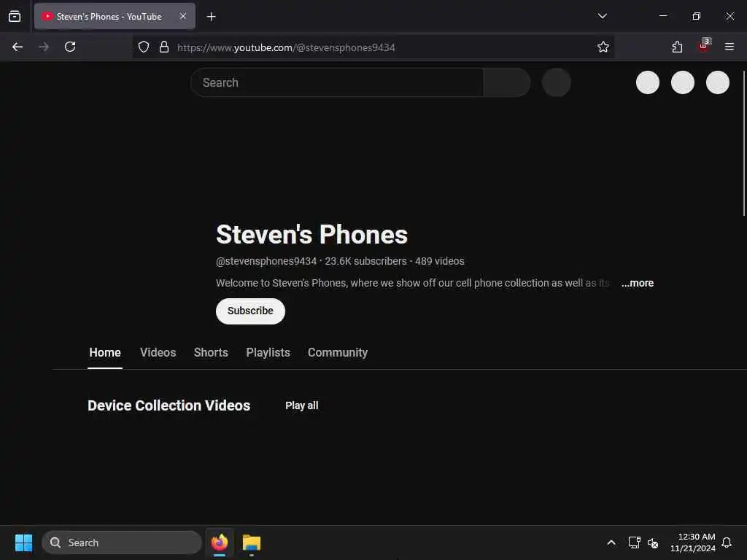Open the Firefox hamburger menu
Screen dimensions: 747x560
(x=729, y=47)
